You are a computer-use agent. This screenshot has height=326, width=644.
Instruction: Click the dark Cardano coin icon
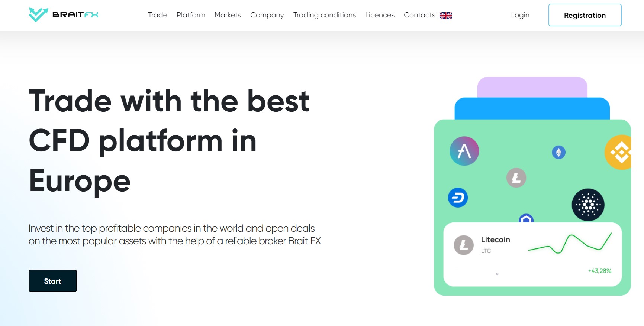pos(588,205)
